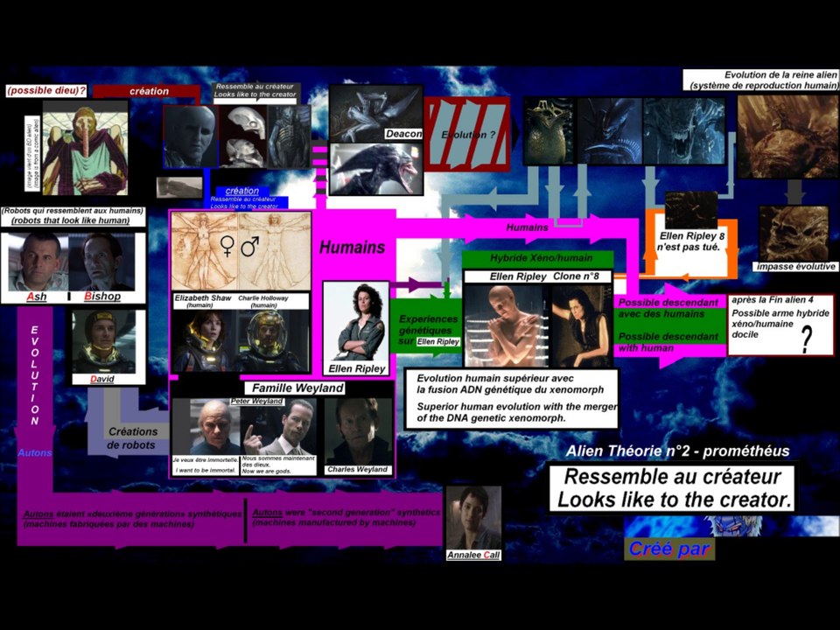Click 'Expériences génétiques' green box
This screenshot has width=840, height=630.
(x=427, y=325)
